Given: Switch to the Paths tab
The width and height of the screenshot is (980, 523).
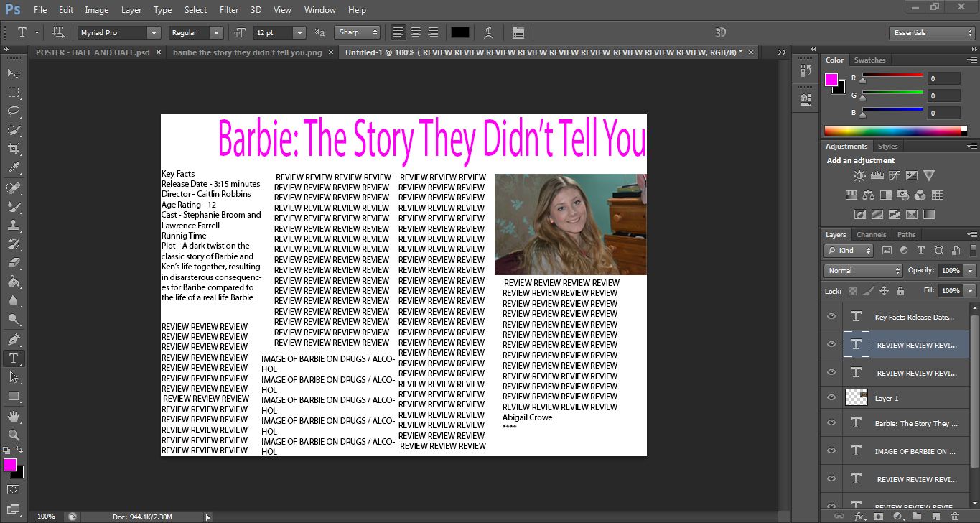Looking at the screenshot, I should (x=906, y=235).
